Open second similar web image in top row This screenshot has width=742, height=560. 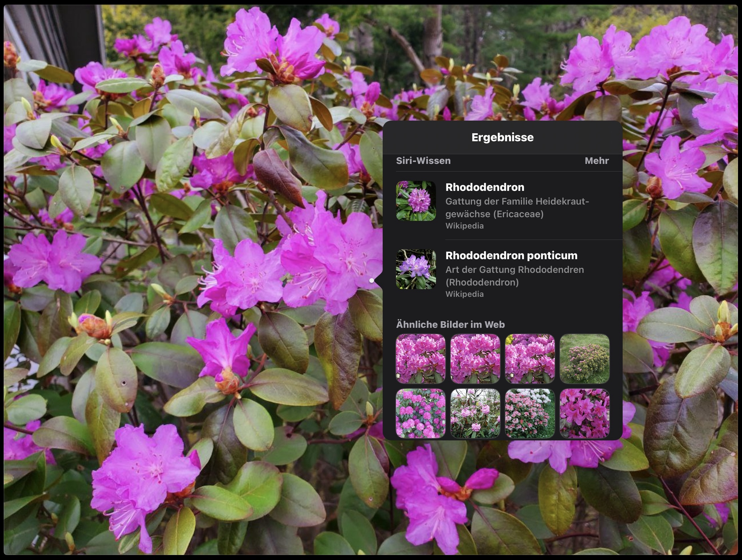click(x=475, y=359)
